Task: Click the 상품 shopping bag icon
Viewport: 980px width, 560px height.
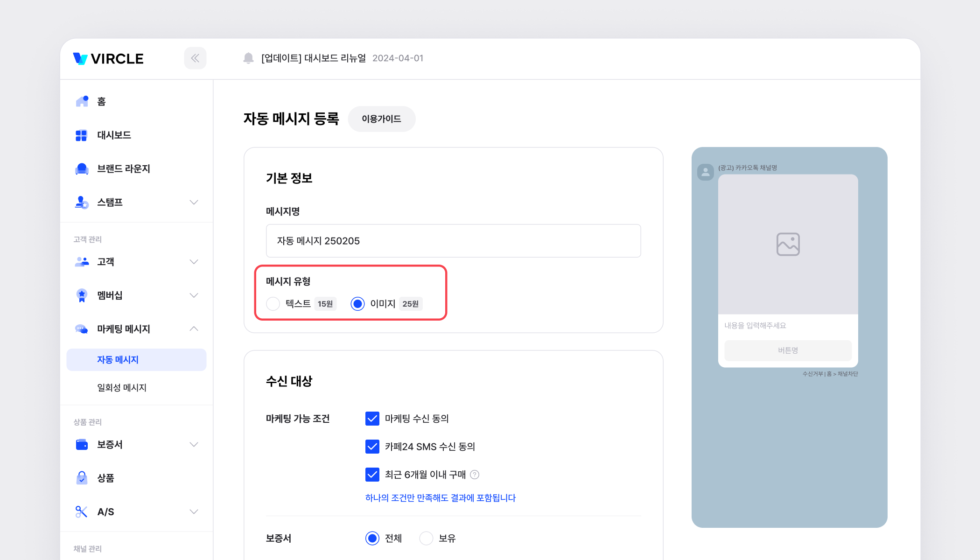Action: click(x=82, y=478)
